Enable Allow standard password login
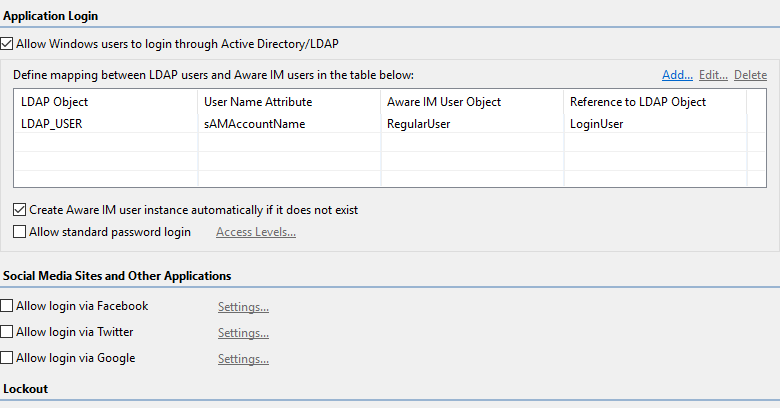 (x=19, y=232)
